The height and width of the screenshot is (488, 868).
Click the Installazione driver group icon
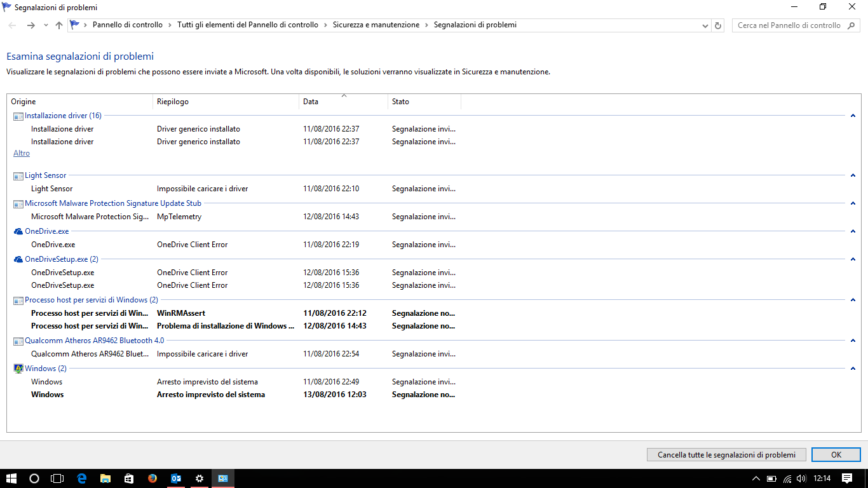18,116
